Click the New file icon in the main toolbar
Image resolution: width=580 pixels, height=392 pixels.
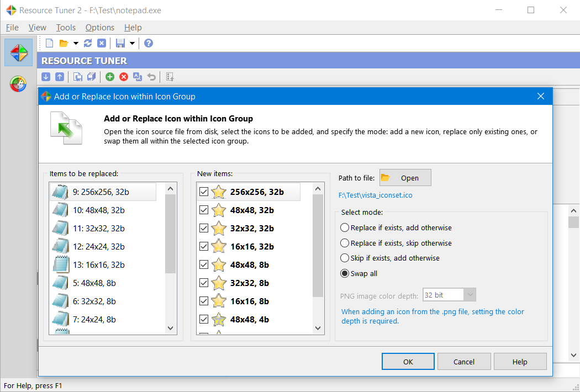click(49, 43)
